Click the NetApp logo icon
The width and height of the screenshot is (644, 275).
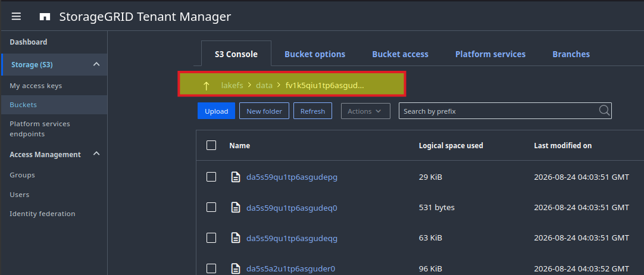click(x=45, y=17)
